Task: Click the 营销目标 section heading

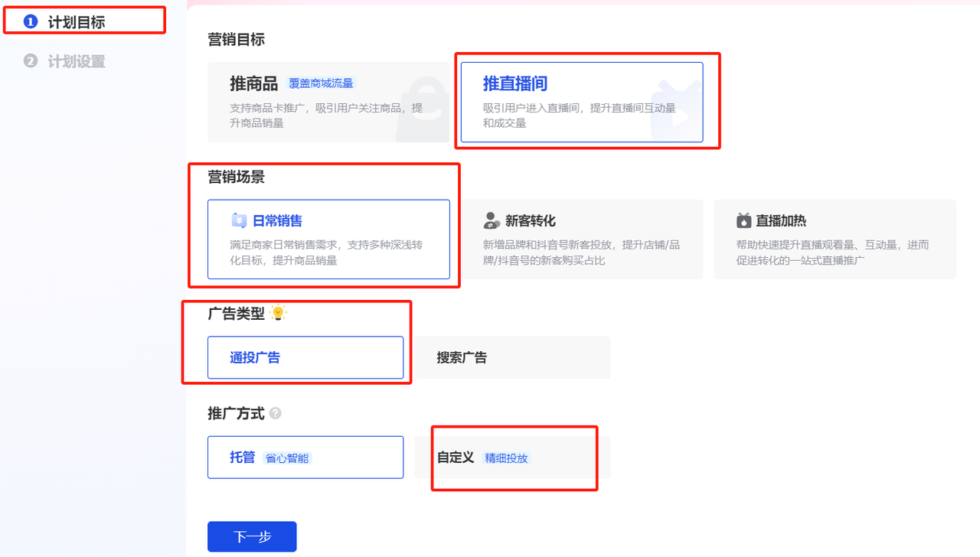Action: coord(237,40)
